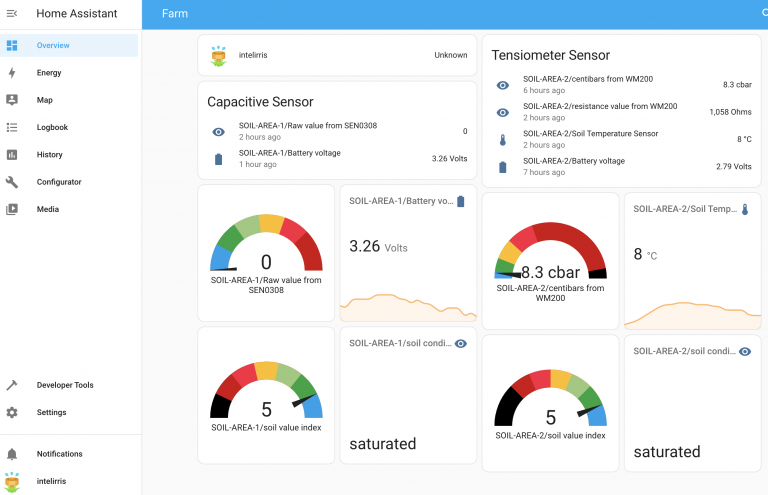This screenshot has height=495, width=768.
Task: Click the Notifications bell icon
Action: pyautogui.click(x=12, y=454)
